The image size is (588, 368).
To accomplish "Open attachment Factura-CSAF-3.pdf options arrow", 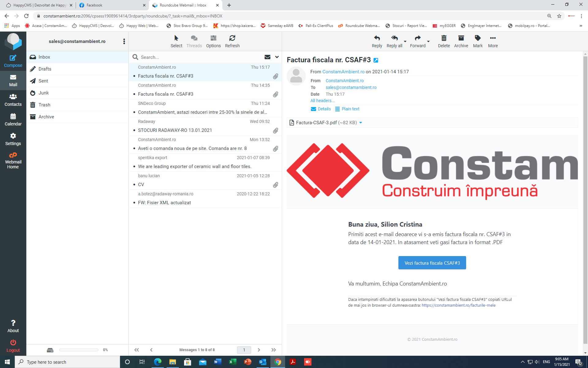I will (361, 123).
